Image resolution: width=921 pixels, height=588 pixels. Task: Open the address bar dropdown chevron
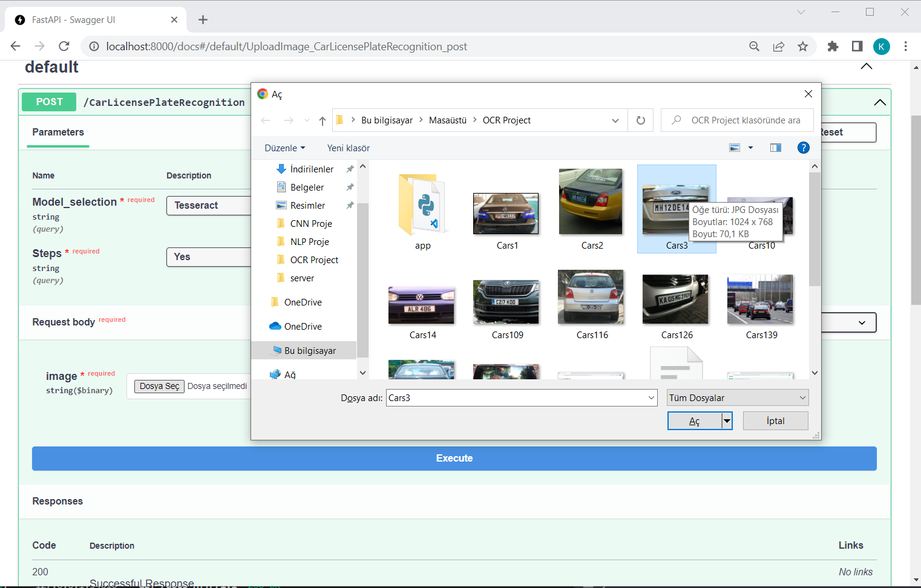pyautogui.click(x=615, y=120)
